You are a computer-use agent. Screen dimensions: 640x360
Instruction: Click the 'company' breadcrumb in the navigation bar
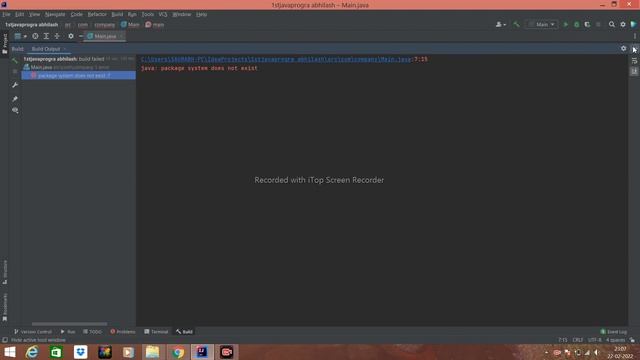(x=104, y=24)
